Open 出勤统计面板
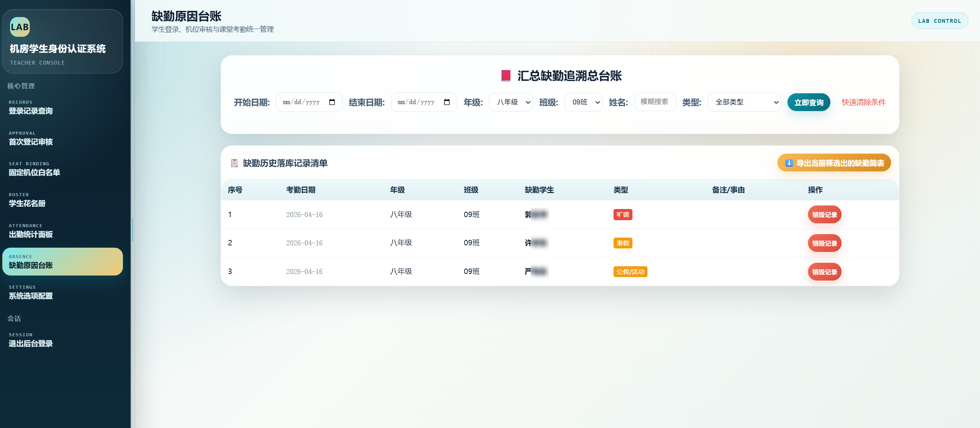This screenshot has width=980, height=428. (x=63, y=231)
